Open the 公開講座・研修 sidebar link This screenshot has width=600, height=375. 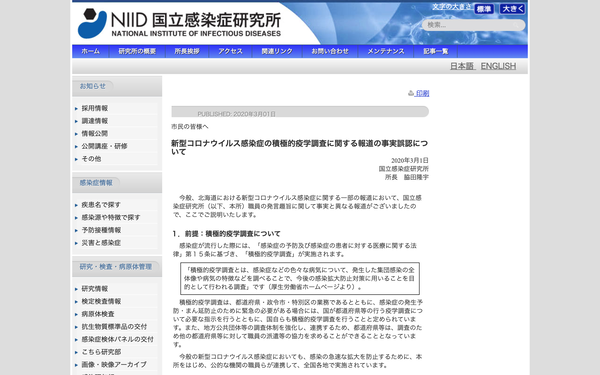[104, 146]
